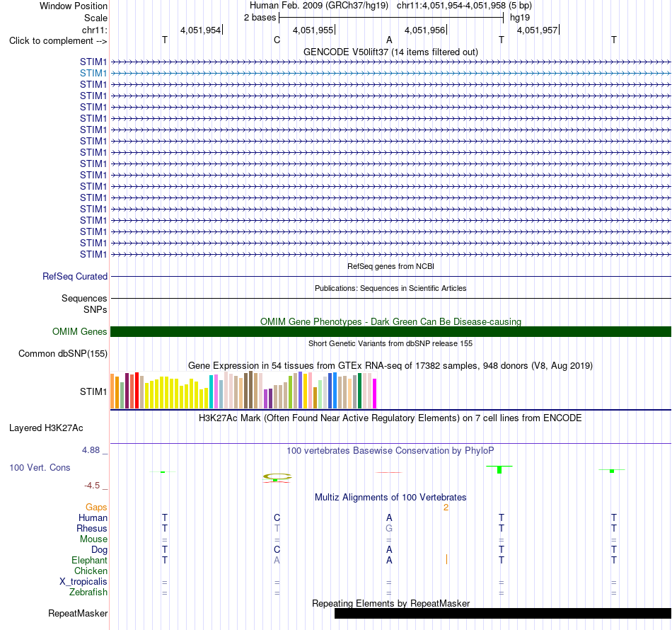This screenshot has width=672, height=630.
Task: Click the 4,051,957 ruler position
Action: point(537,30)
